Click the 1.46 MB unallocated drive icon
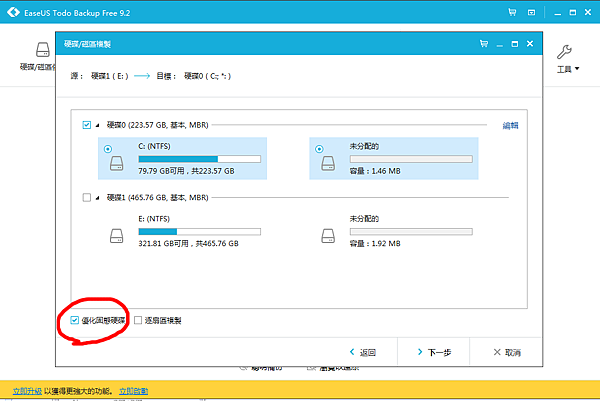The height and width of the screenshot is (401, 600). coord(328,163)
